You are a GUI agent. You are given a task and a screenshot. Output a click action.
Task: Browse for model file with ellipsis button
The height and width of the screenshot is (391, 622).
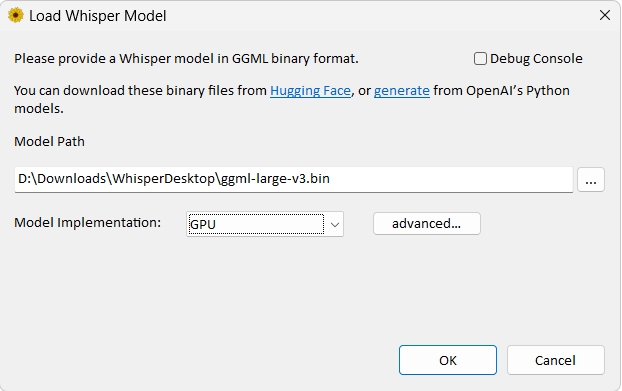591,180
